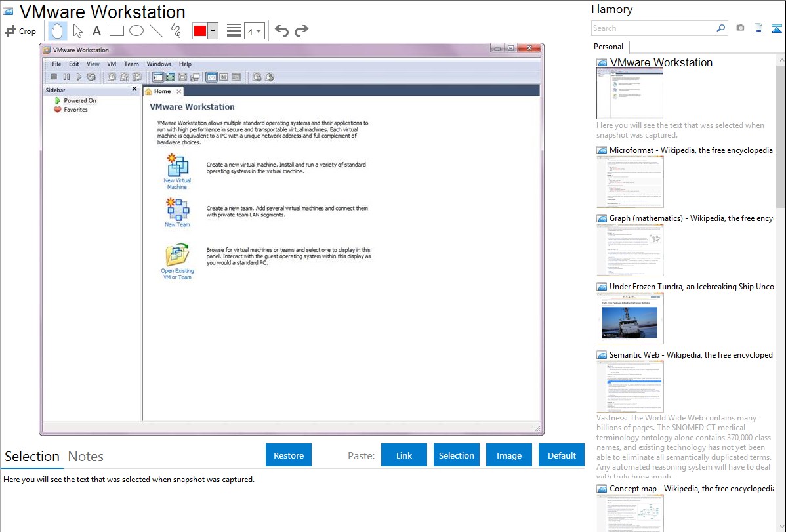Click the VMware snapshot manager icon
Viewport: 786px width, 532px height.
[136, 77]
